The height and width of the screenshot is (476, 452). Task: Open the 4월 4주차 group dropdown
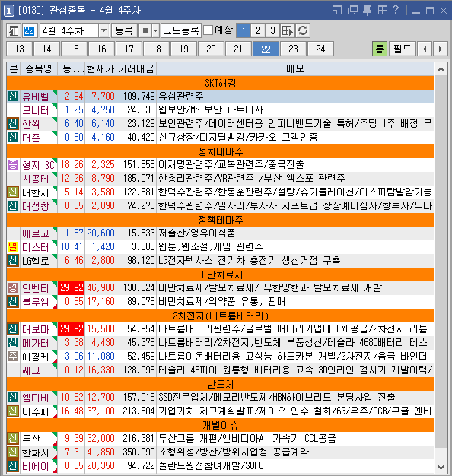pos(103,30)
